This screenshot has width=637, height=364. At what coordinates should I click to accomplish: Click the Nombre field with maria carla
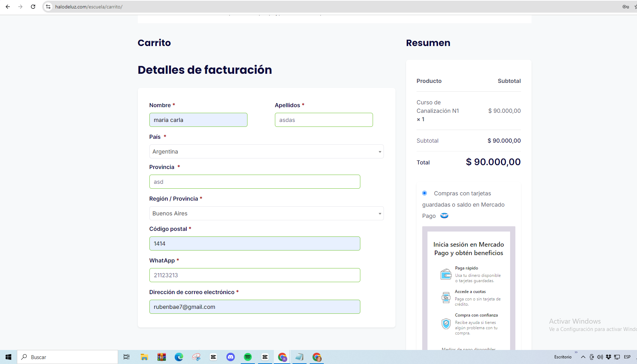(x=198, y=120)
